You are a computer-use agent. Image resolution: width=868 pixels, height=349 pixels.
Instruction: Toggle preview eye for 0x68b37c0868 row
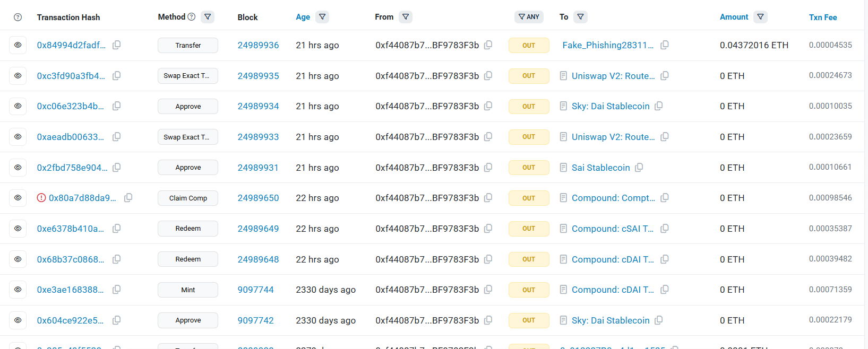click(x=18, y=259)
